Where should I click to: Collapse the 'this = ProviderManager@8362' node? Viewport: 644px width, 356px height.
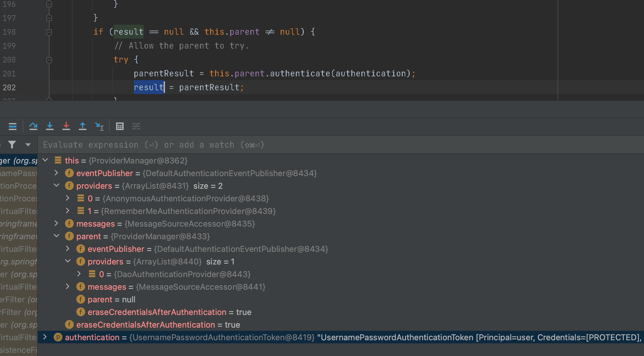[x=45, y=160]
